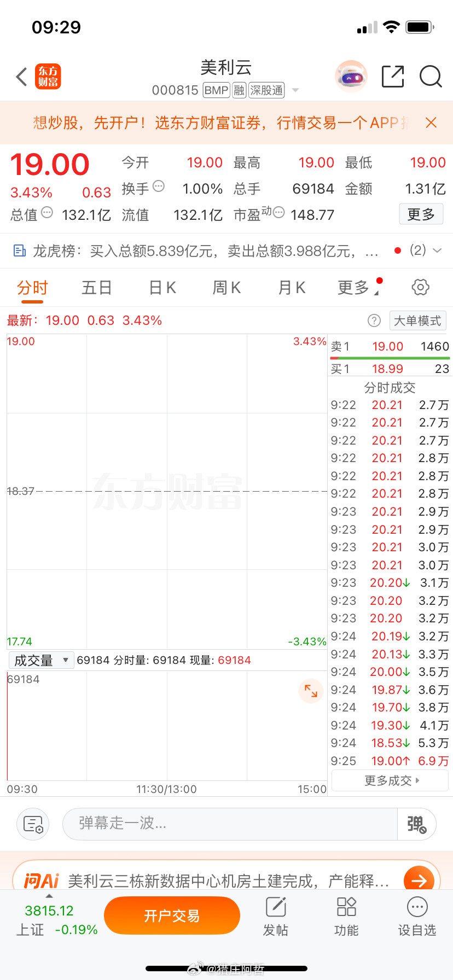Tap the 总手 69184 value
The width and height of the screenshot is (453, 980).
pos(313,189)
